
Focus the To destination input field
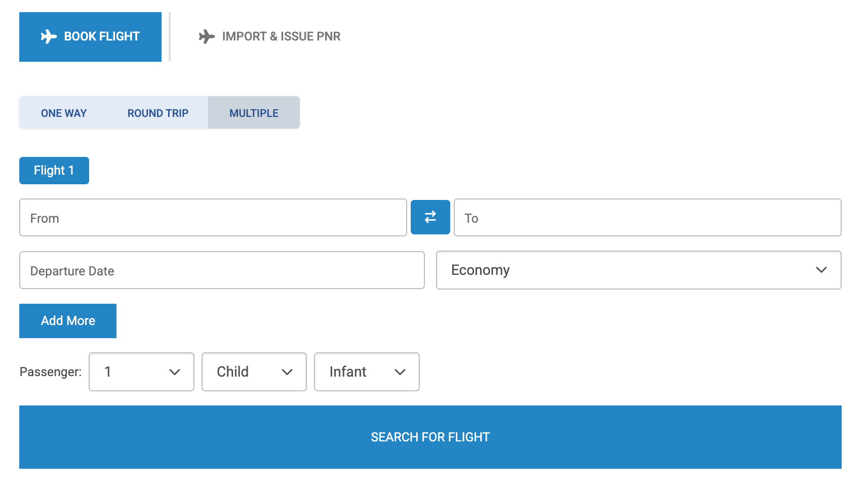(x=647, y=218)
